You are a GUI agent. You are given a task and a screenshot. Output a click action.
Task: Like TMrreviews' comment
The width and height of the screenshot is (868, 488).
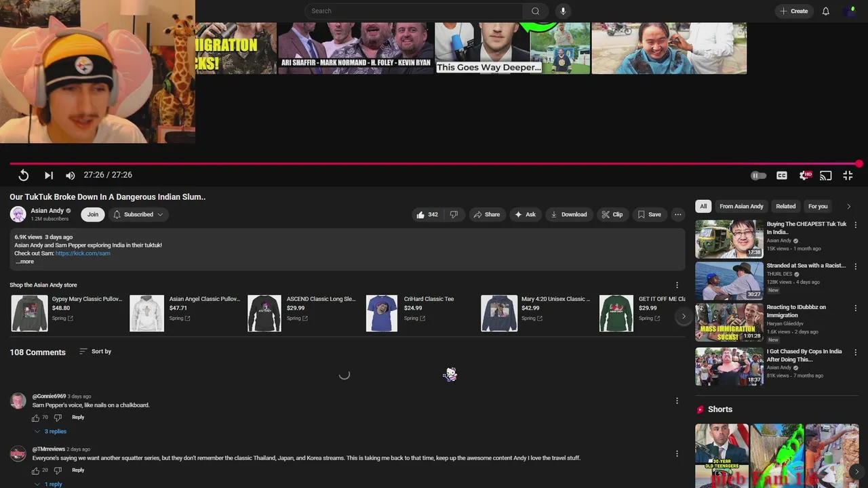[x=35, y=470]
